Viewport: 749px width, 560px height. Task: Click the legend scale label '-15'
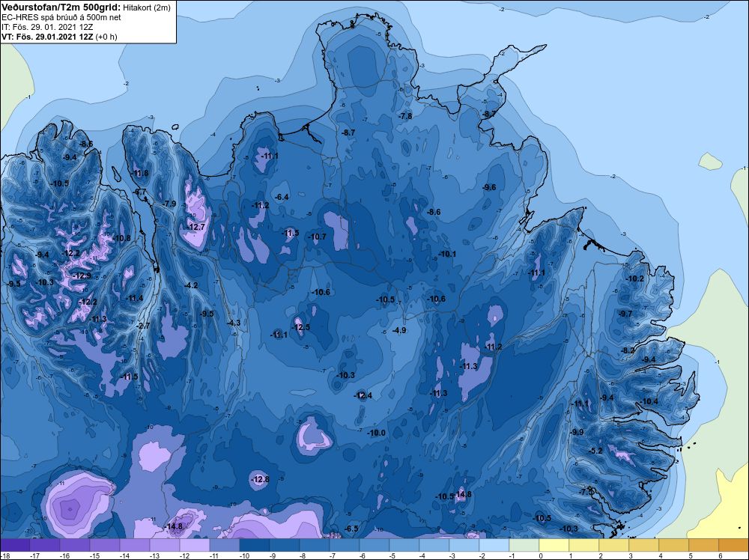[94, 556]
